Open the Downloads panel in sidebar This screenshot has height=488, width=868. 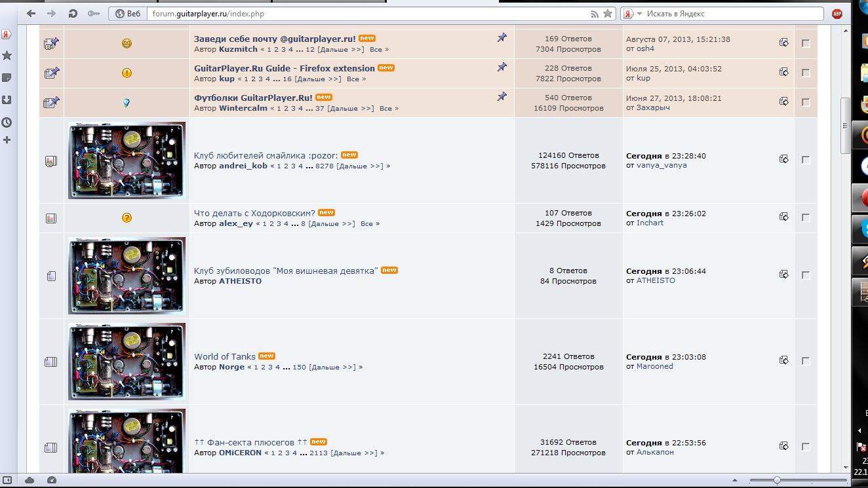coord(7,100)
